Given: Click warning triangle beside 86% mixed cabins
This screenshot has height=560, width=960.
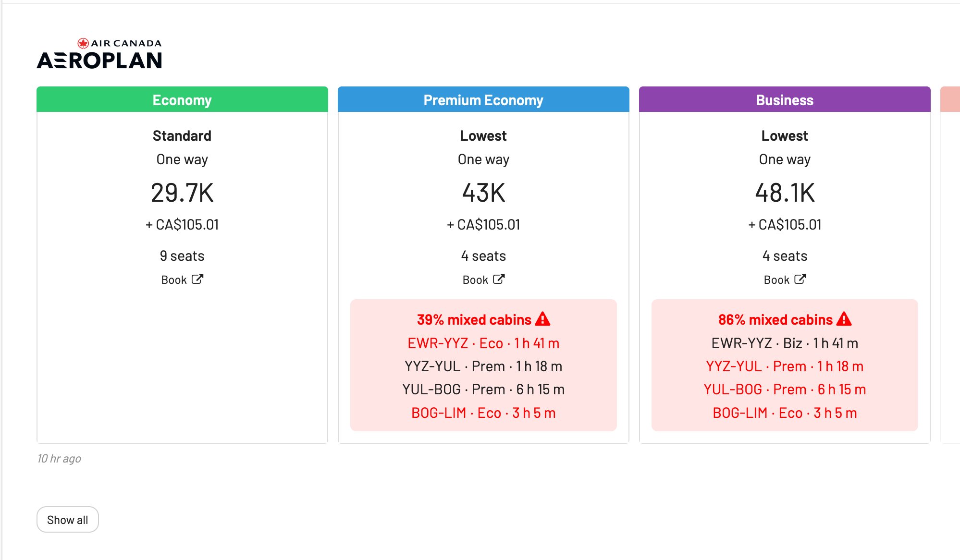Looking at the screenshot, I should coord(844,319).
